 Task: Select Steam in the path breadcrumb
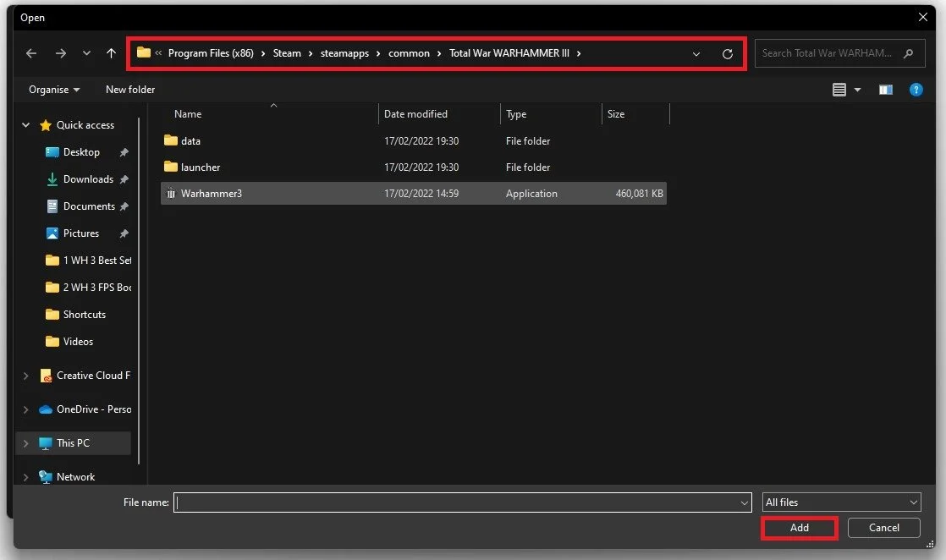tap(287, 53)
